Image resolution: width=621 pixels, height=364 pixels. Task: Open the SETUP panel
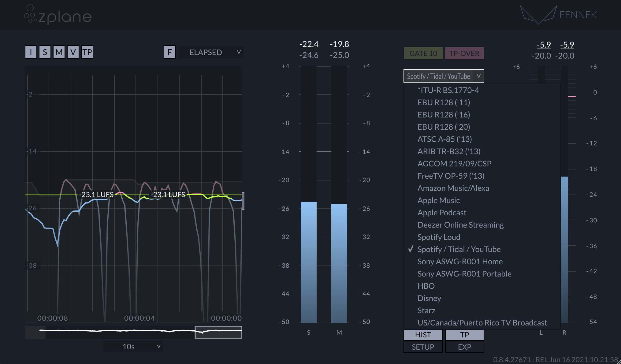click(x=423, y=347)
